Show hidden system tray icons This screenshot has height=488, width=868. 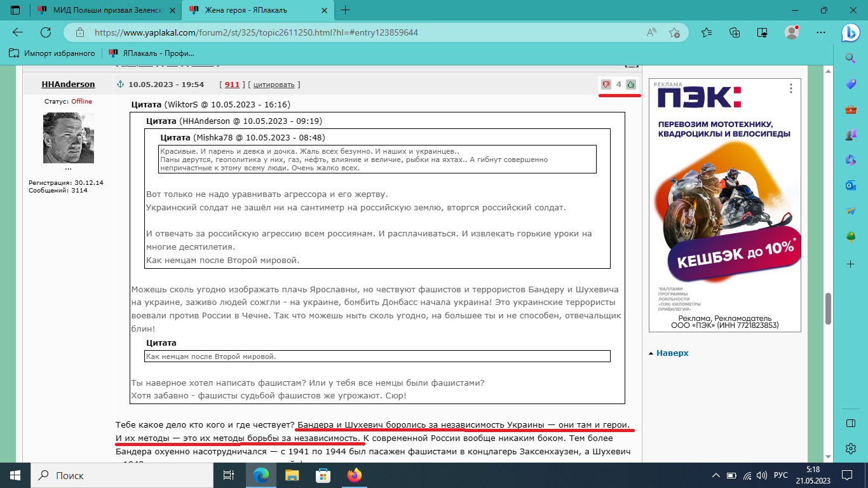717,475
